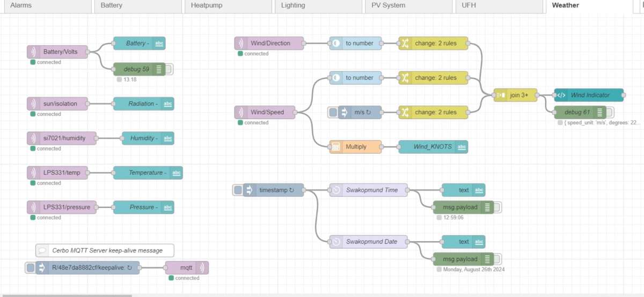Trigger the keepalive inject node button

click(x=30, y=268)
